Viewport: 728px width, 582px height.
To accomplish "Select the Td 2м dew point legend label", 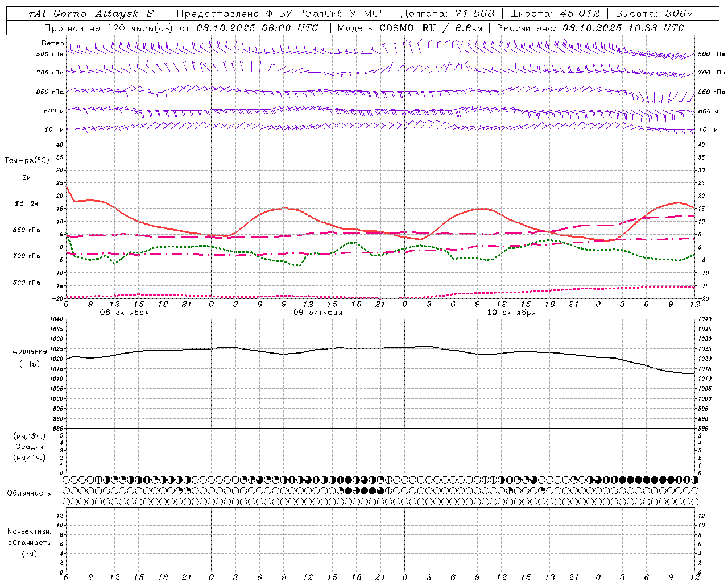I will click(x=27, y=203).
